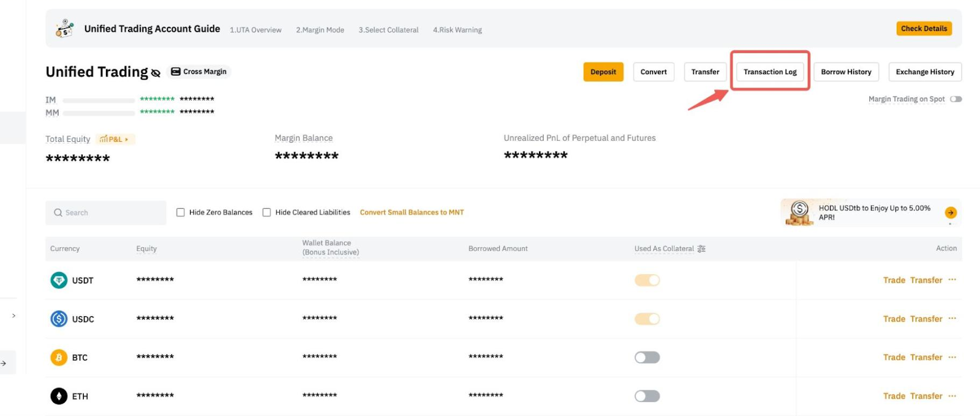Open collateral settings icon next to Used As Collateral
Screen dimensions: 980x416
(701, 249)
